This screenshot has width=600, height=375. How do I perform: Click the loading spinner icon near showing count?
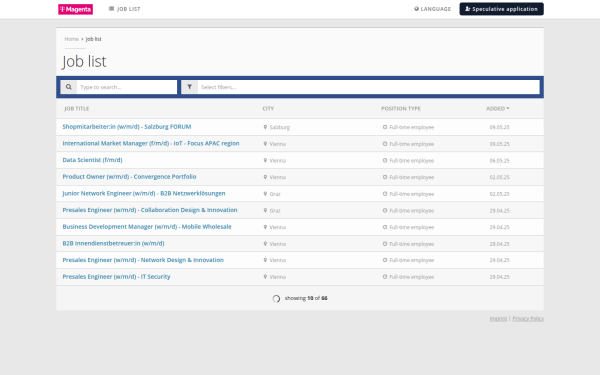pyautogui.click(x=276, y=298)
